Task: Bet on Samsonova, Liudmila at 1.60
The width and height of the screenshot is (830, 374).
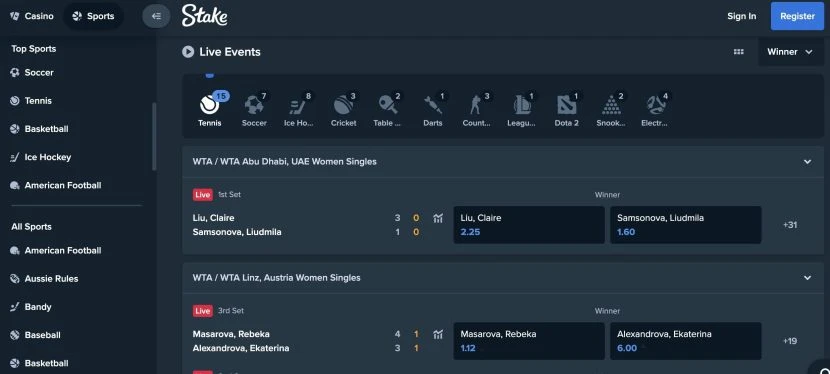Action: pyautogui.click(x=685, y=225)
